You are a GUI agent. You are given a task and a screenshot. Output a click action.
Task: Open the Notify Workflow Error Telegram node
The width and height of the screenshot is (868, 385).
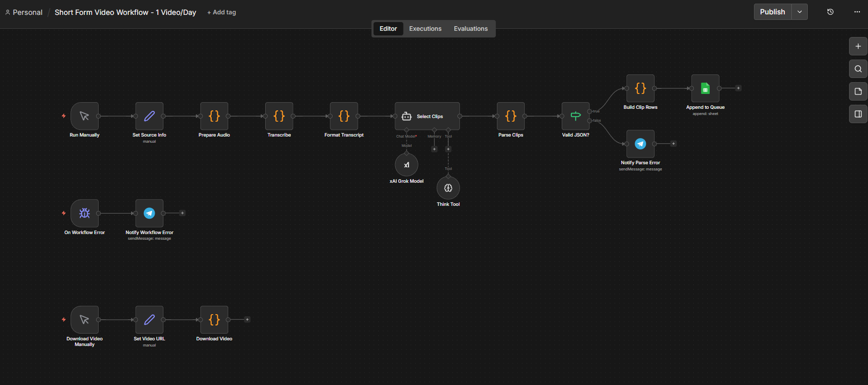(150, 213)
